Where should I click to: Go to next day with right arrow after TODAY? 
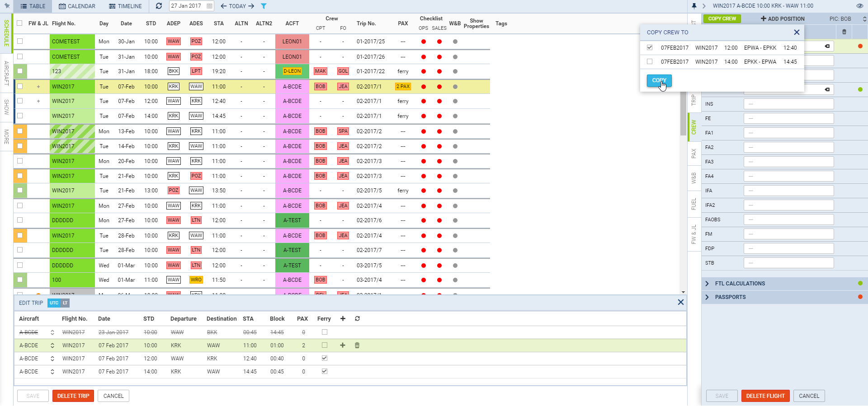tap(251, 6)
